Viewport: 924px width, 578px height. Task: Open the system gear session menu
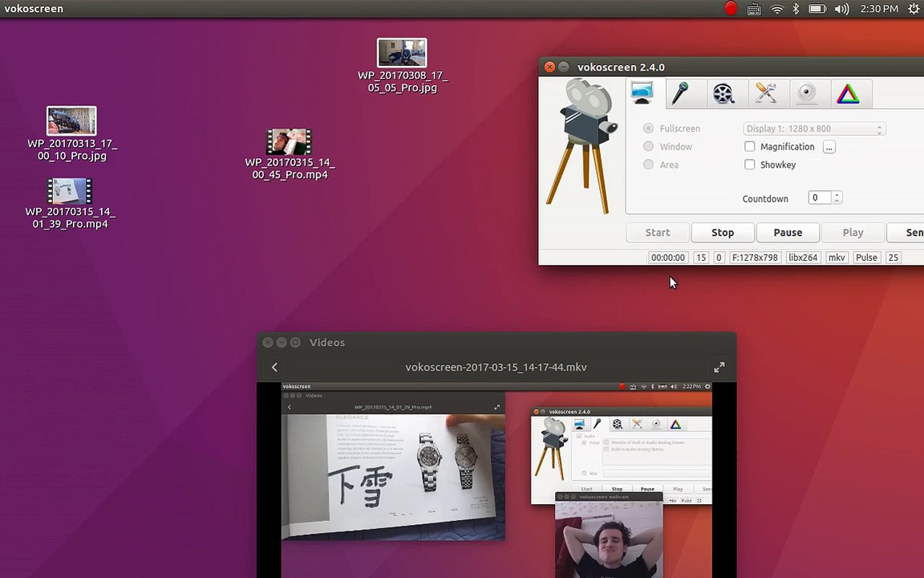point(914,9)
